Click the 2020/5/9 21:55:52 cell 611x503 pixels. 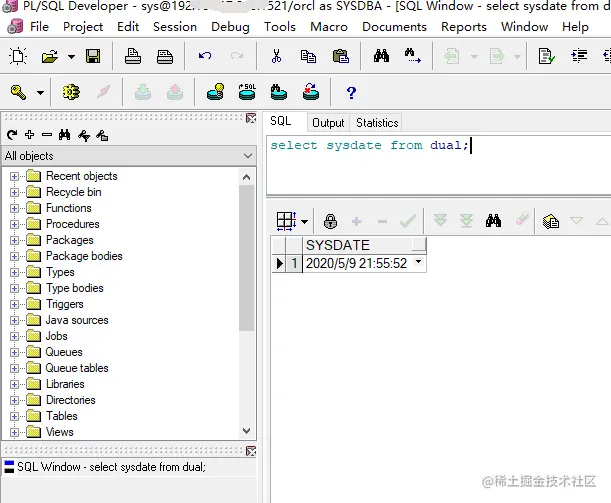[356, 263]
